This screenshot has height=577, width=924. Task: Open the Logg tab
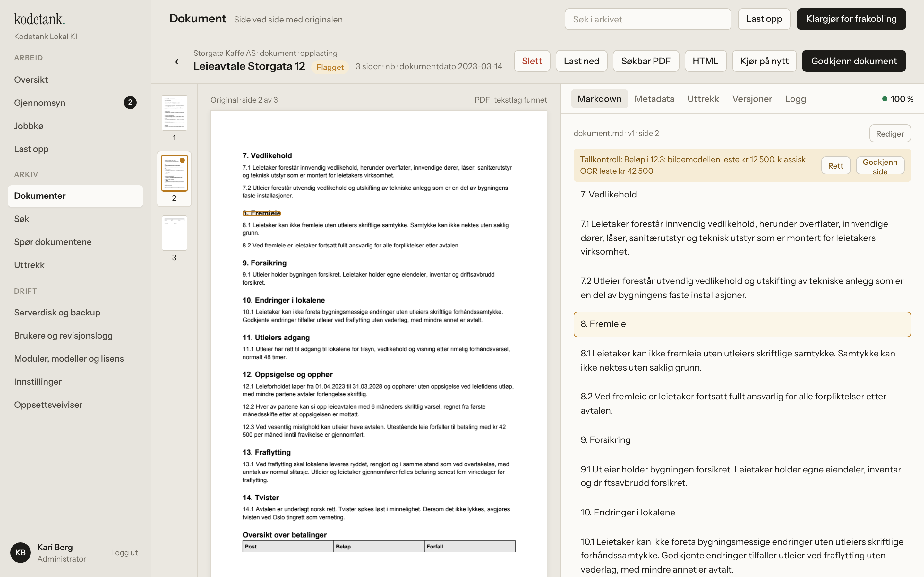[795, 99]
